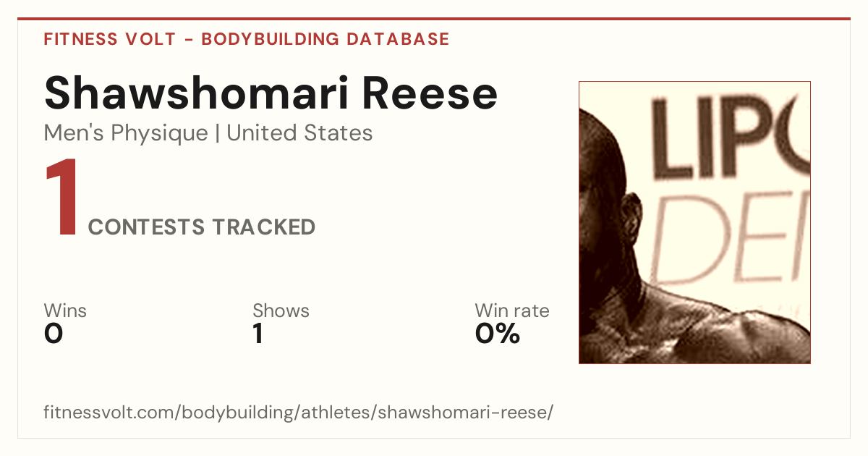Image resolution: width=868 pixels, height=456 pixels.
Task: Select the Men's Physique | United States subtitle
Action: [x=208, y=133]
